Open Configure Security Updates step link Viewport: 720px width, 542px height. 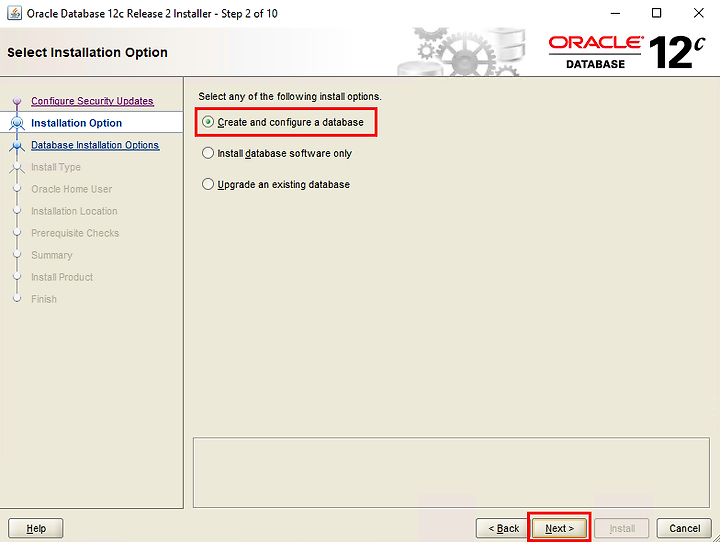pos(92,101)
